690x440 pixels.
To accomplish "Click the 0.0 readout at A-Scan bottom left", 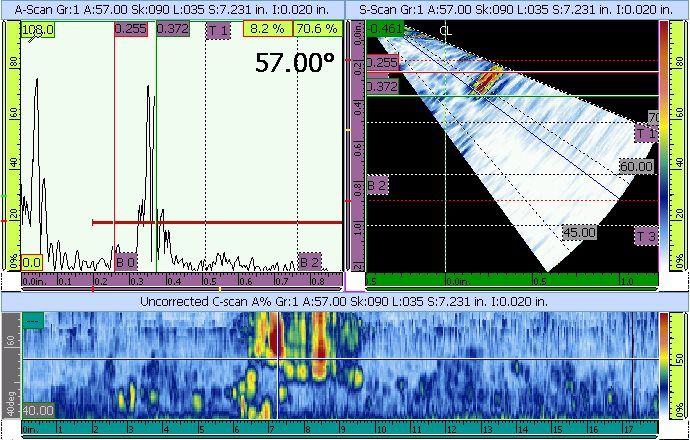I will pos(31,263).
